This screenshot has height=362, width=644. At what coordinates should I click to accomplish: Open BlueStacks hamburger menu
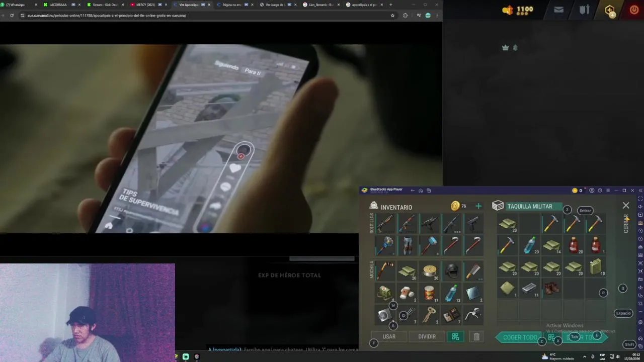coord(608,191)
